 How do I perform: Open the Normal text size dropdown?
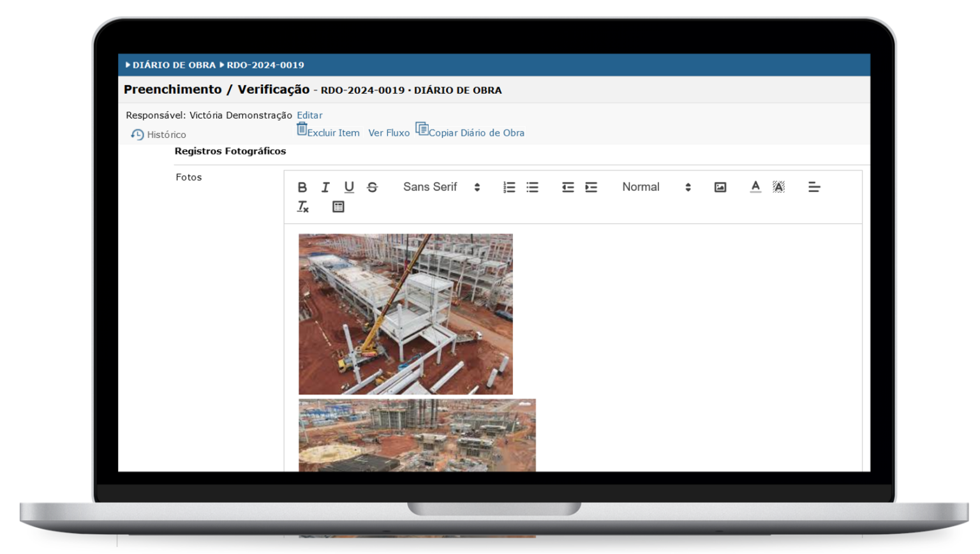click(x=656, y=187)
